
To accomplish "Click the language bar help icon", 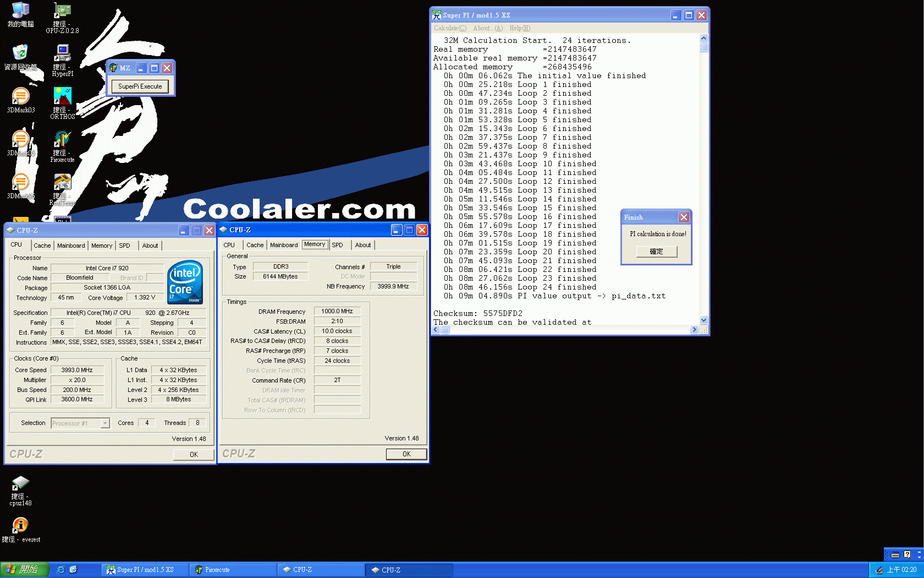I will [x=907, y=555].
